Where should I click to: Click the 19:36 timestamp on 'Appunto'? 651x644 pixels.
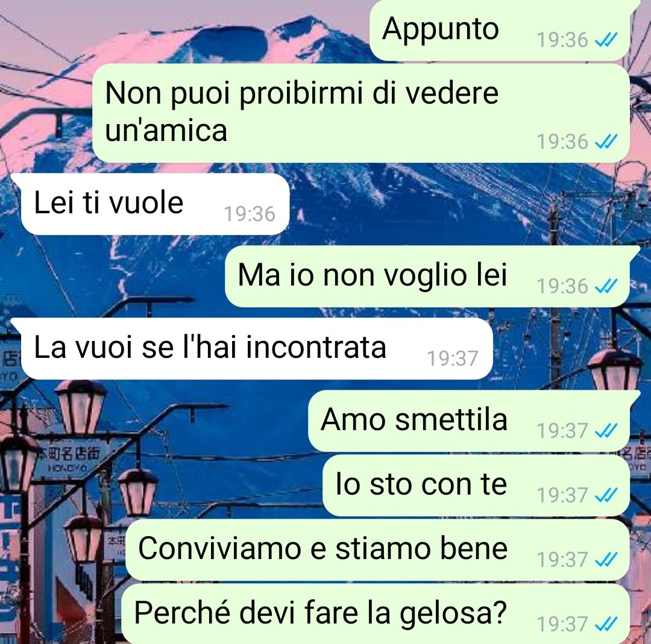click(562, 40)
